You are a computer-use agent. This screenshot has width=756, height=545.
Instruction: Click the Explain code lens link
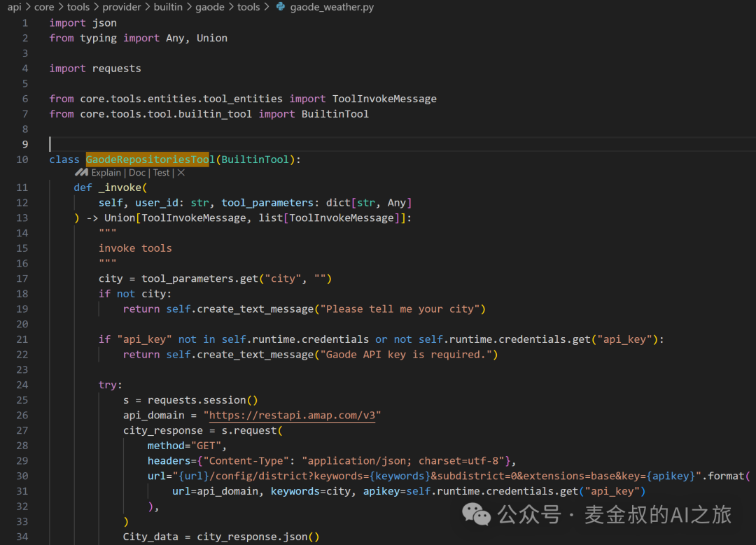click(106, 173)
